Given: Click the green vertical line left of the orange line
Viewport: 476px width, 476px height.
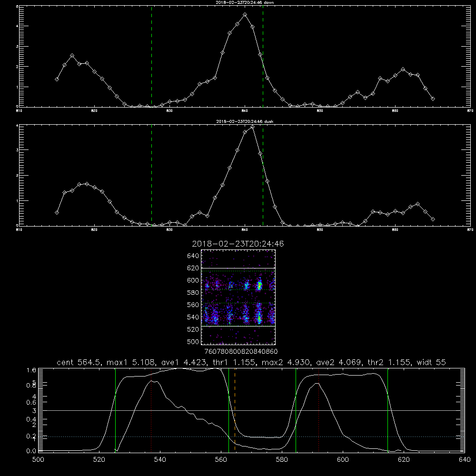Looking at the screenshot, I should [x=228, y=410].
